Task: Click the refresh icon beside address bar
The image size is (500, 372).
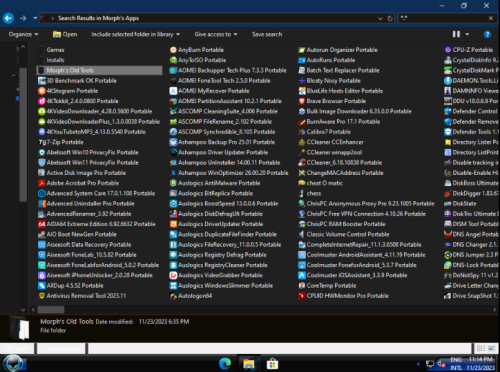Action: point(390,18)
